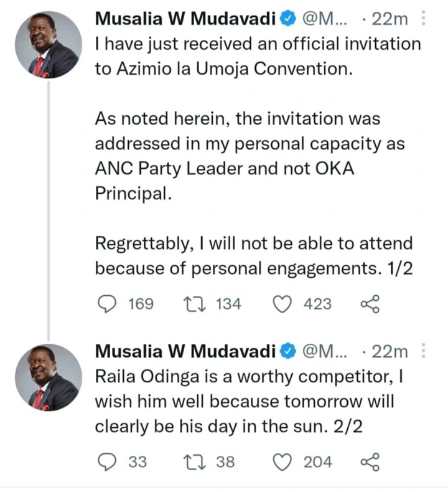Click the @M... handle on the second tweet
448x492 pixels.
coord(324,351)
